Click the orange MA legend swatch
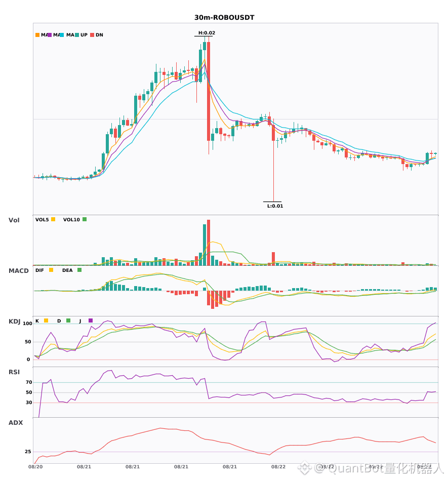This screenshot has width=448, height=481. click(37, 35)
